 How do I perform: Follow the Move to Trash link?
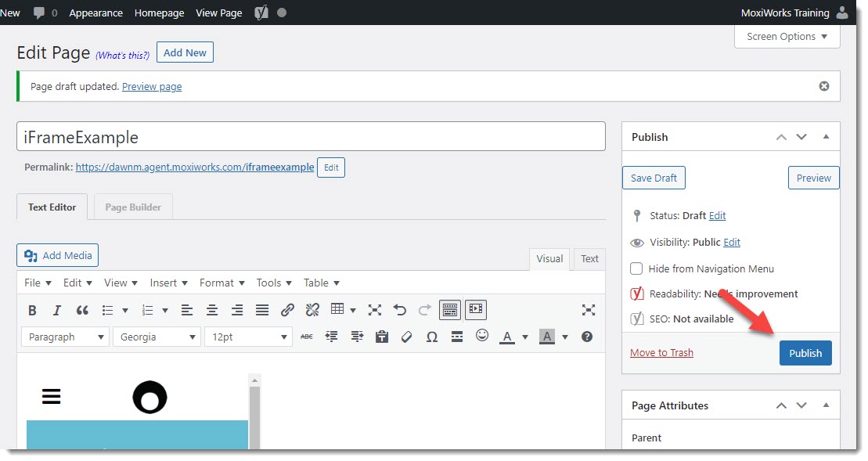661,352
